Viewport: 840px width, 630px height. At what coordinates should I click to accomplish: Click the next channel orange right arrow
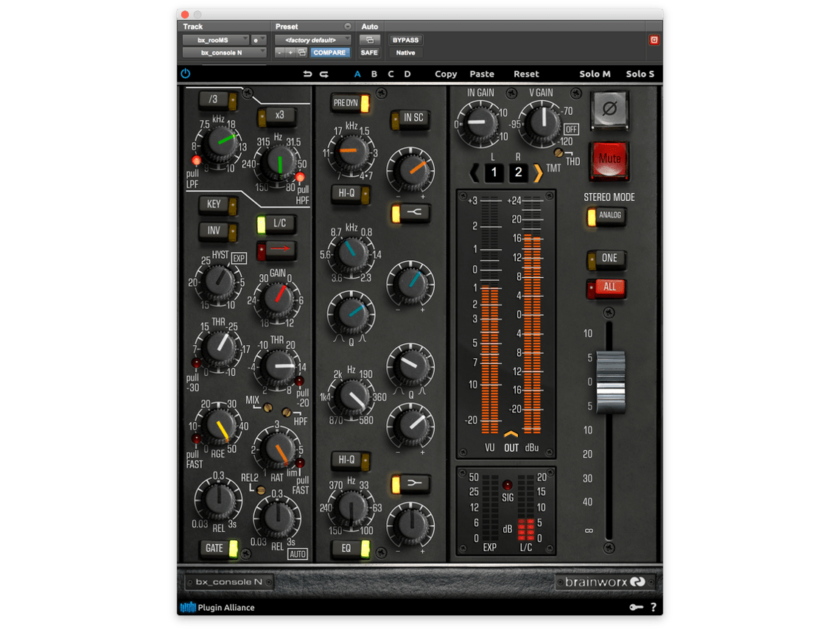(x=537, y=172)
